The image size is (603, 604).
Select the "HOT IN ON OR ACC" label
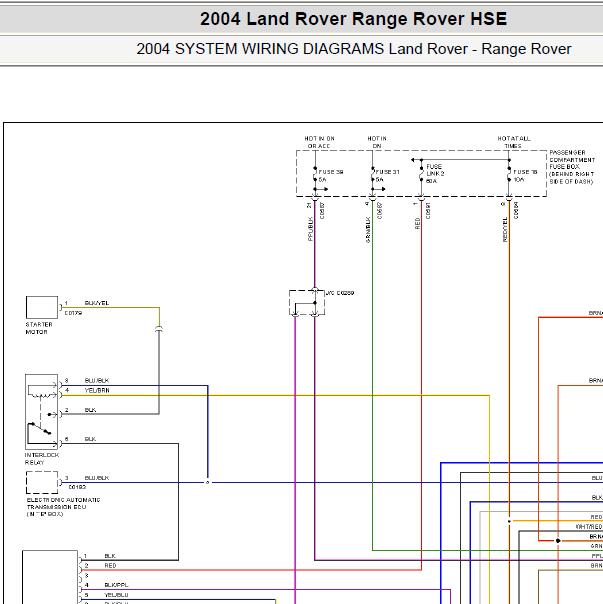click(319, 142)
